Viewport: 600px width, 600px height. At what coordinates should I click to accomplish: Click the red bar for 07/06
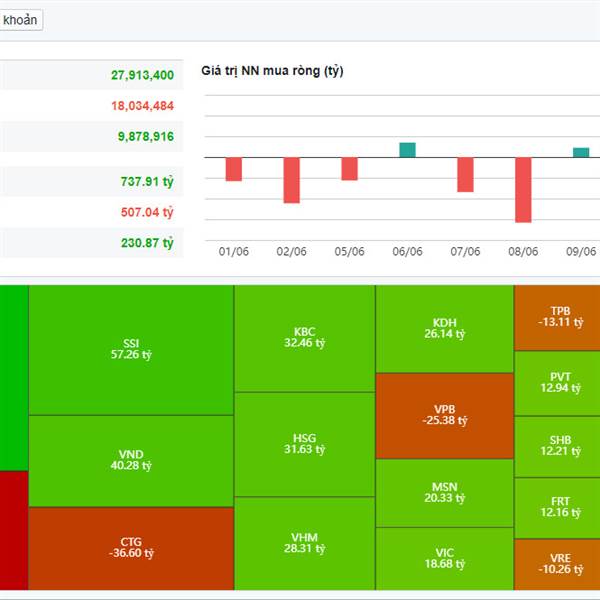click(x=465, y=174)
